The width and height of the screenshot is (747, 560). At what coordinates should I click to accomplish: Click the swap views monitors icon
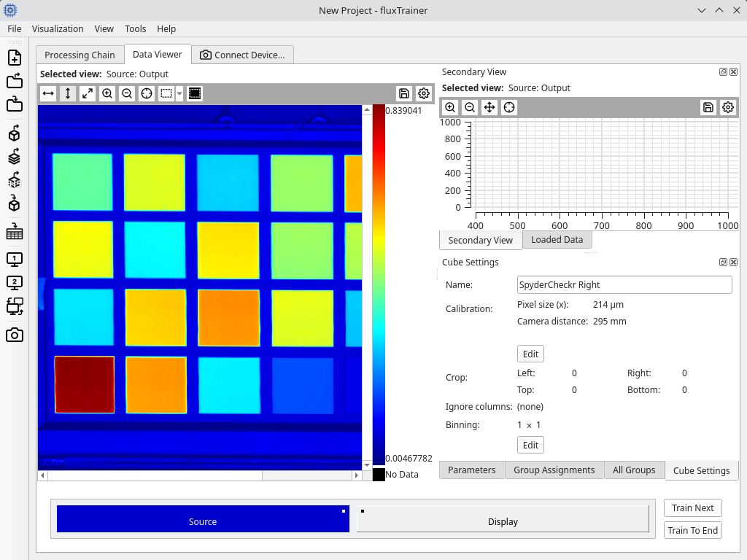(x=15, y=306)
